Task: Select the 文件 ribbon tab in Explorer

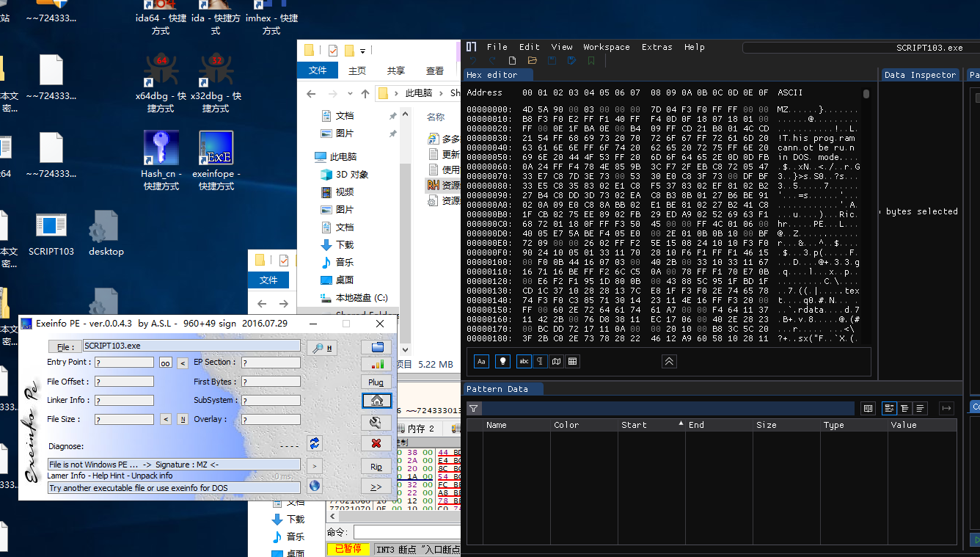Action: (318, 70)
